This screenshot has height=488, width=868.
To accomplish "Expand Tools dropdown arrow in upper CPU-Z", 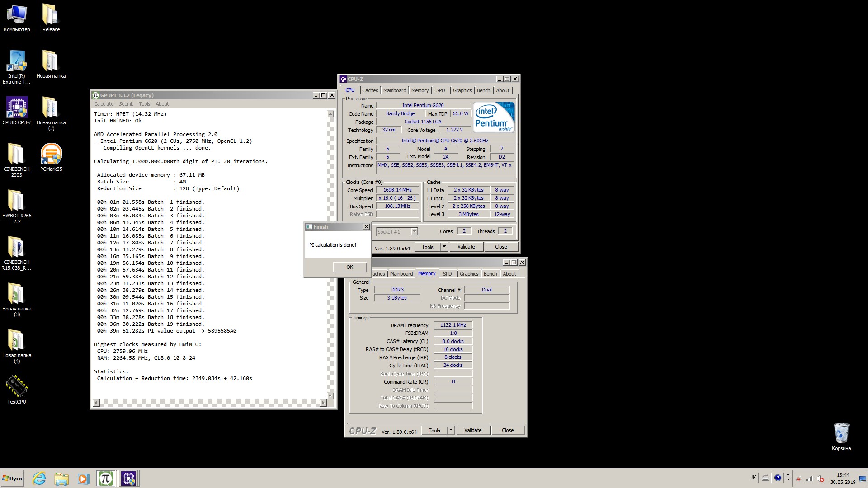I will 444,247.
